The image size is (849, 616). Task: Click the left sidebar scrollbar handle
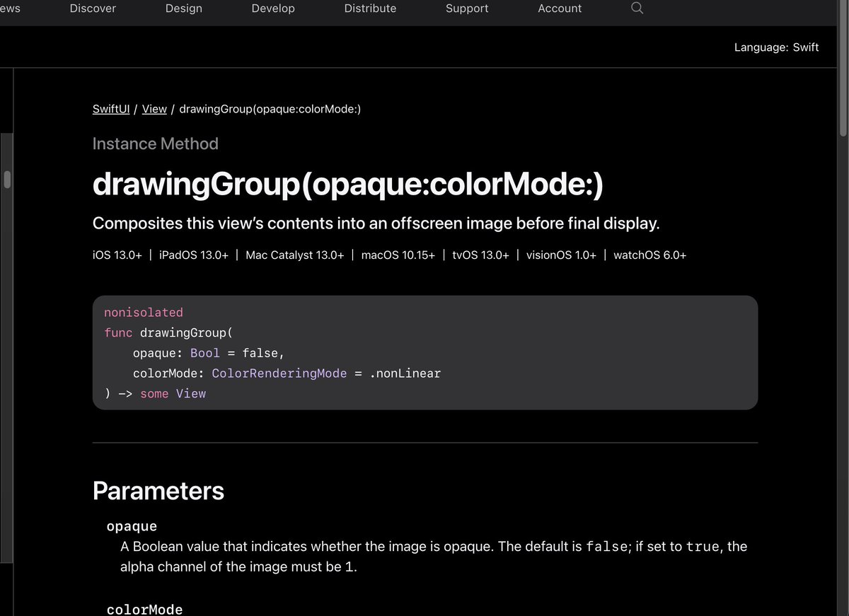pyautogui.click(x=8, y=179)
